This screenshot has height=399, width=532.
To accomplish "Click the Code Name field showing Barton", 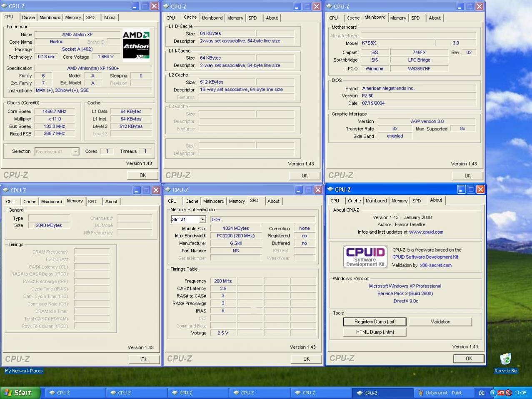I will 57,42.
